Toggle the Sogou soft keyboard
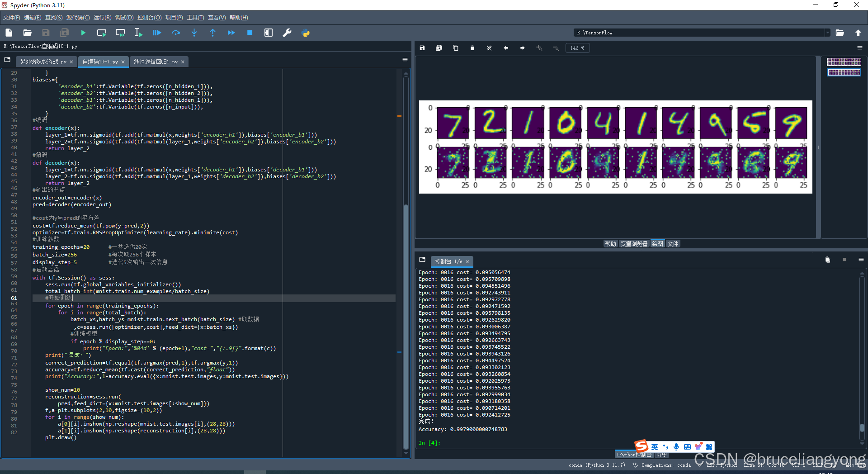Image resolution: width=868 pixels, height=474 pixels. (687, 446)
